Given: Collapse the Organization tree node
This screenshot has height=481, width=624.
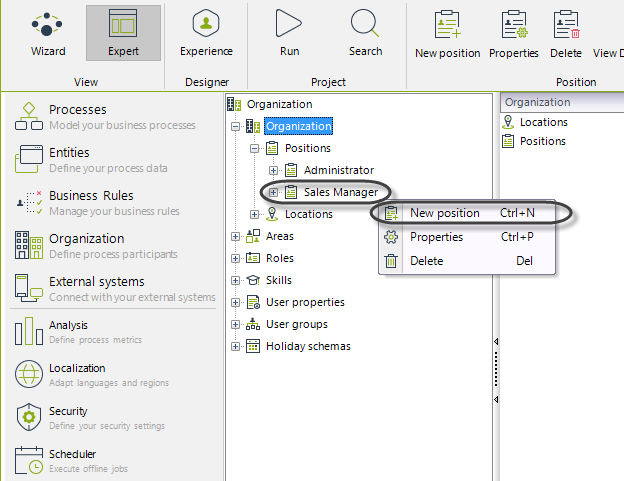Looking at the screenshot, I should (x=235, y=127).
